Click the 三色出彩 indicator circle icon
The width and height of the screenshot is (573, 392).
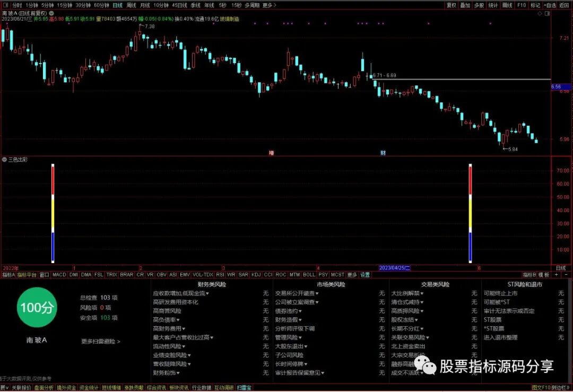point(4,160)
